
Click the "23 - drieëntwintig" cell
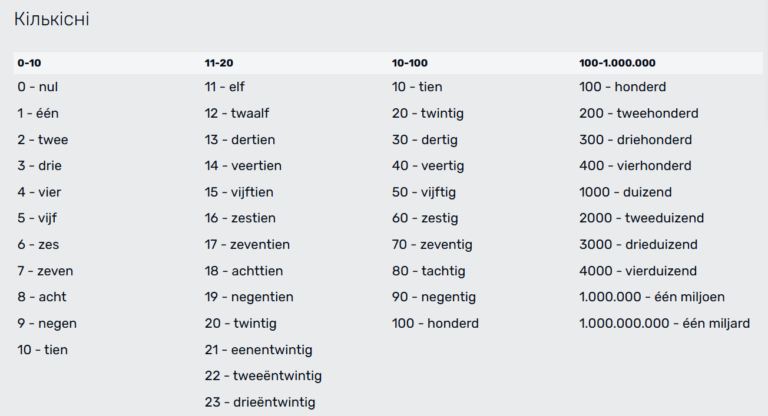click(x=260, y=402)
